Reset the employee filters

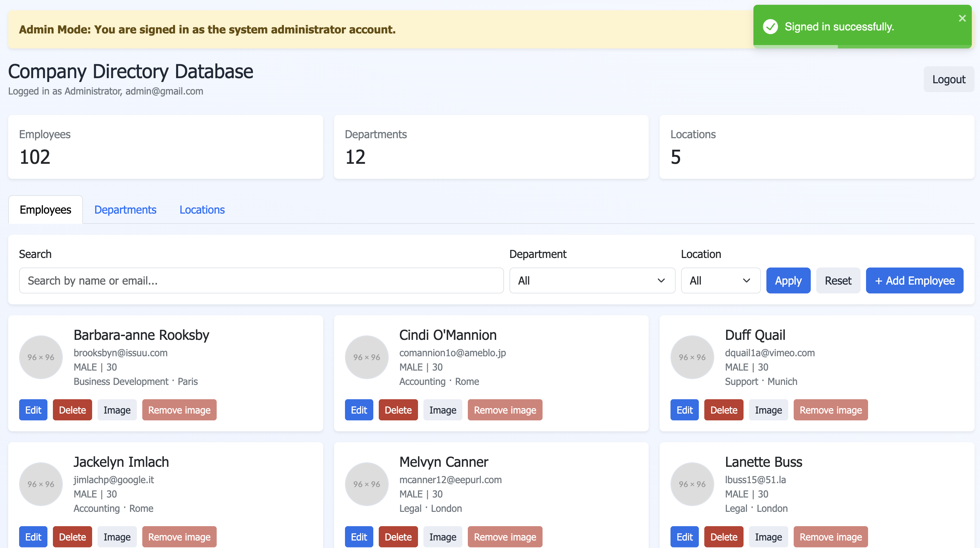coord(838,280)
